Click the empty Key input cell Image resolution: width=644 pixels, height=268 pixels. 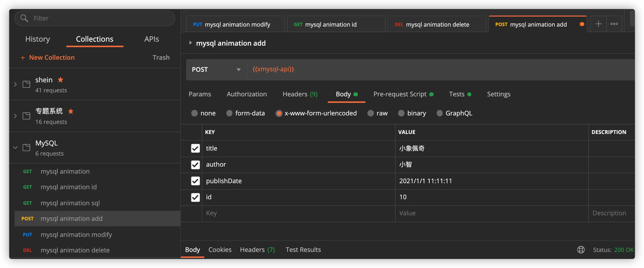coord(298,214)
